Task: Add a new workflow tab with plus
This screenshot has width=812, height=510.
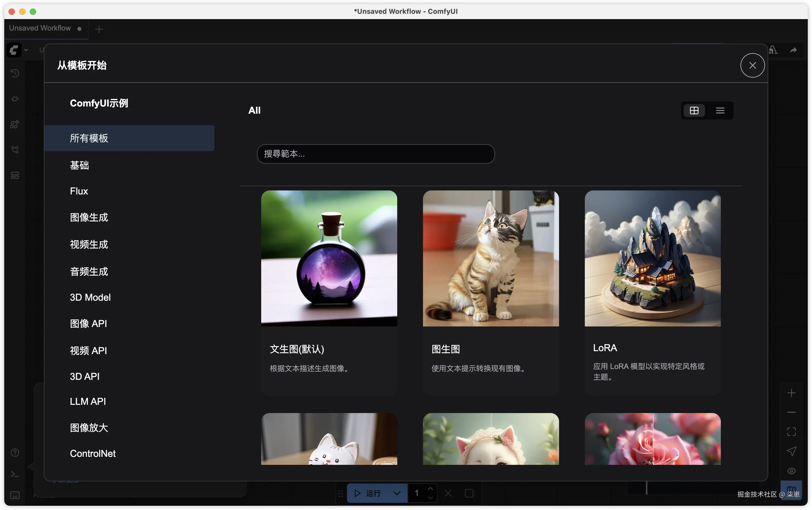Action: tap(99, 29)
